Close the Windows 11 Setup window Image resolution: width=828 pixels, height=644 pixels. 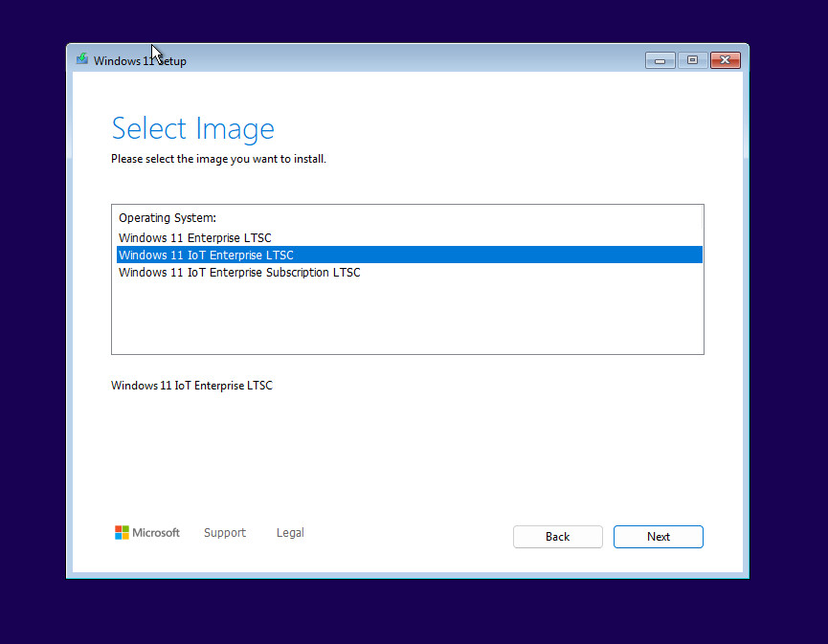725,60
